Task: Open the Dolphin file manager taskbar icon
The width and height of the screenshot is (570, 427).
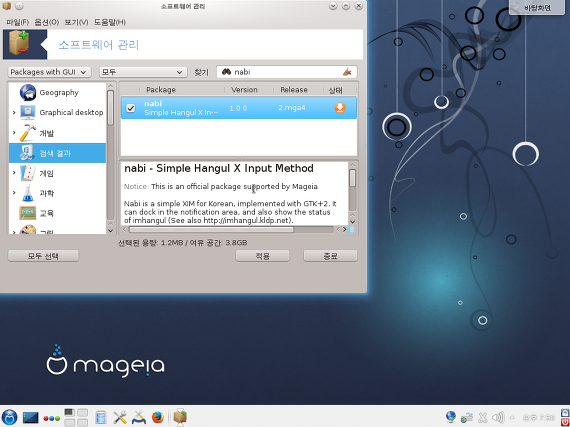Action: click(x=101, y=417)
